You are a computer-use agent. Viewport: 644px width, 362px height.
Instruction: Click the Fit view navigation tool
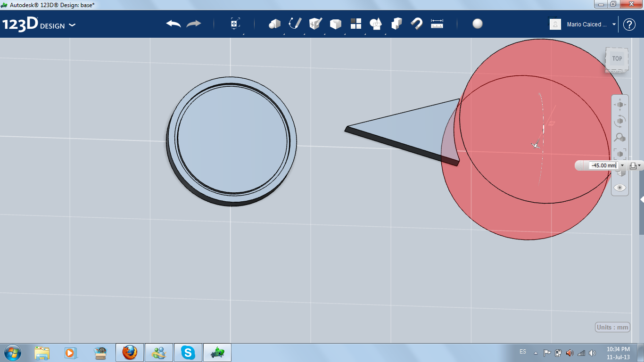click(620, 154)
